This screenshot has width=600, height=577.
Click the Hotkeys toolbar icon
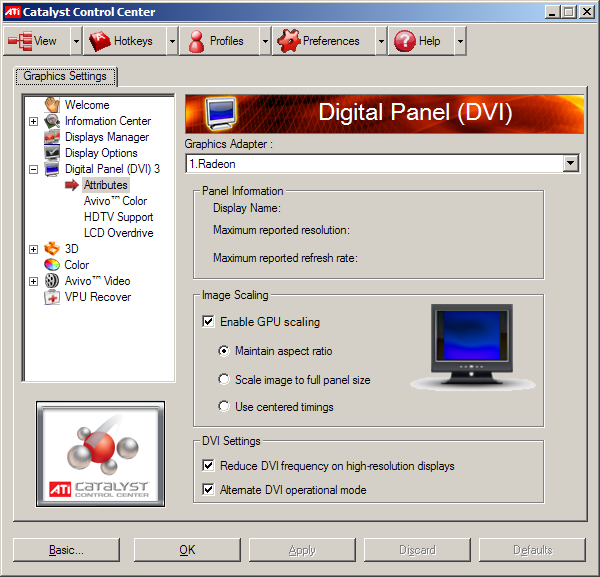(x=99, y=41)
